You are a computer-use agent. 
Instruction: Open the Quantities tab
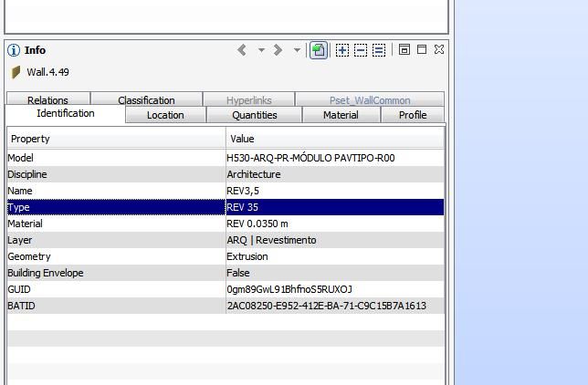(255, 115)
